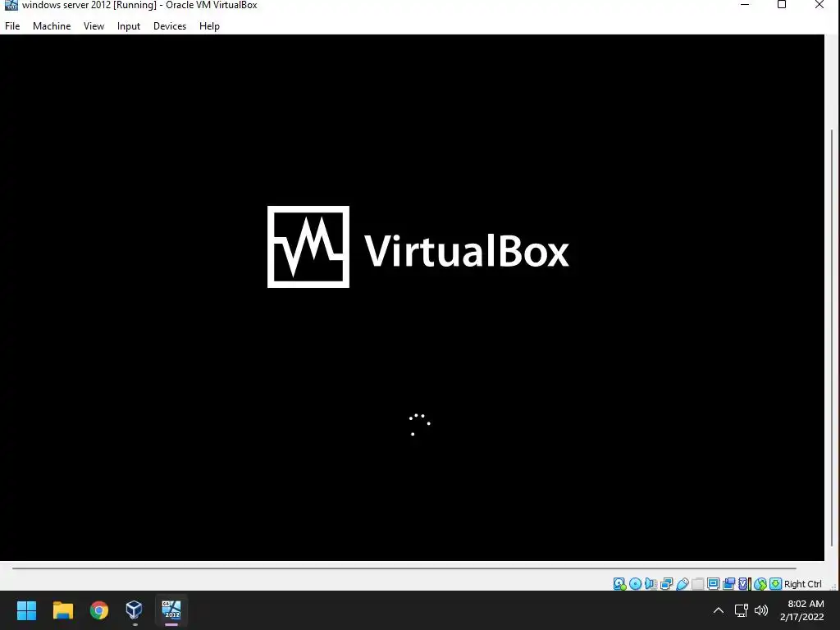This screenshot has height=630, width=840.
Task: Click the virtualization CPU 'V' status icon
Action: pos(743,584)
